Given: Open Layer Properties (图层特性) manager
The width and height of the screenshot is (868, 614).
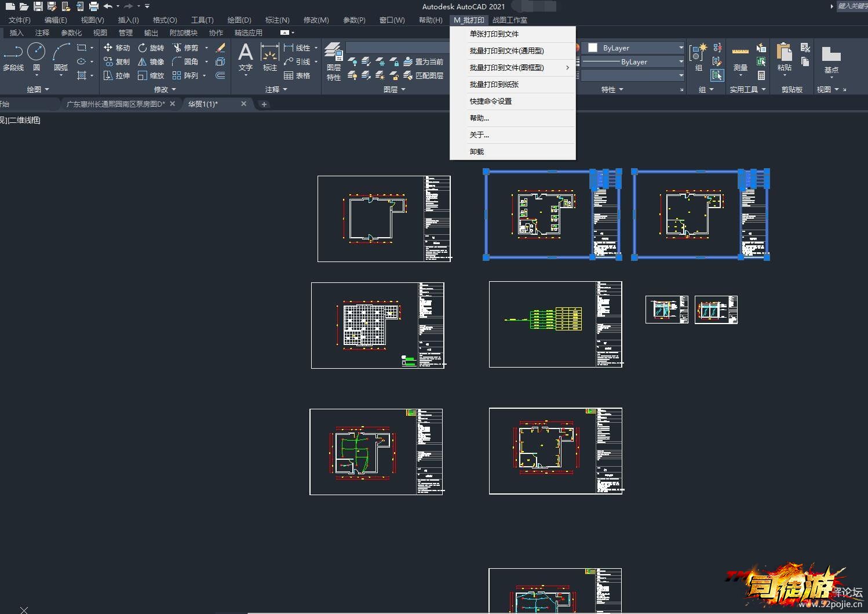Looking at the screenshot, I should (334, 61).
